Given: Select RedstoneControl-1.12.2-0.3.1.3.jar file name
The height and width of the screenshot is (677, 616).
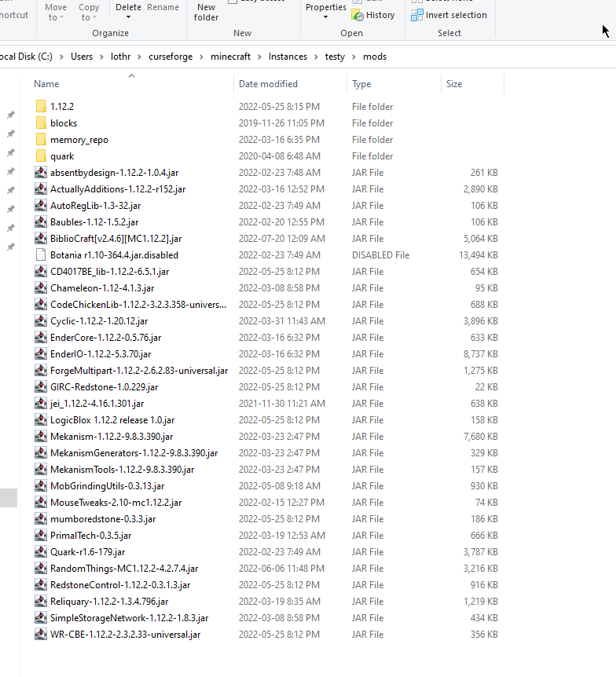Looking at the screenshot, I should [120, 584].
